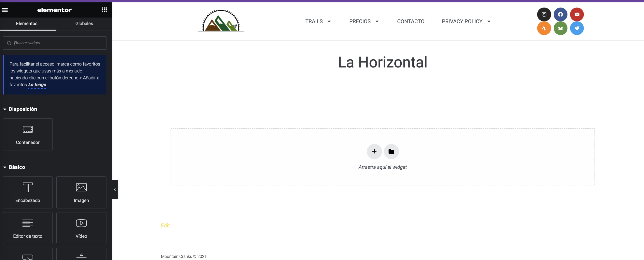Open the TRAILS menu item
This screenshot has height=260, width=644.
coord(314,21)
